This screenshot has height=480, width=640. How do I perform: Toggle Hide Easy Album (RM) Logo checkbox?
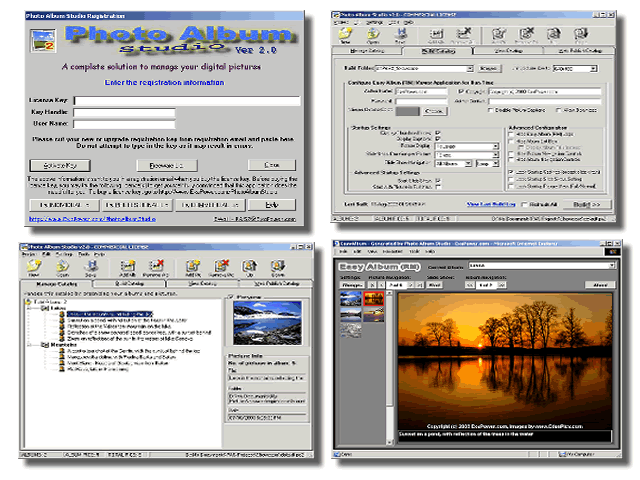pyautogui.click(x=511, y=134)
